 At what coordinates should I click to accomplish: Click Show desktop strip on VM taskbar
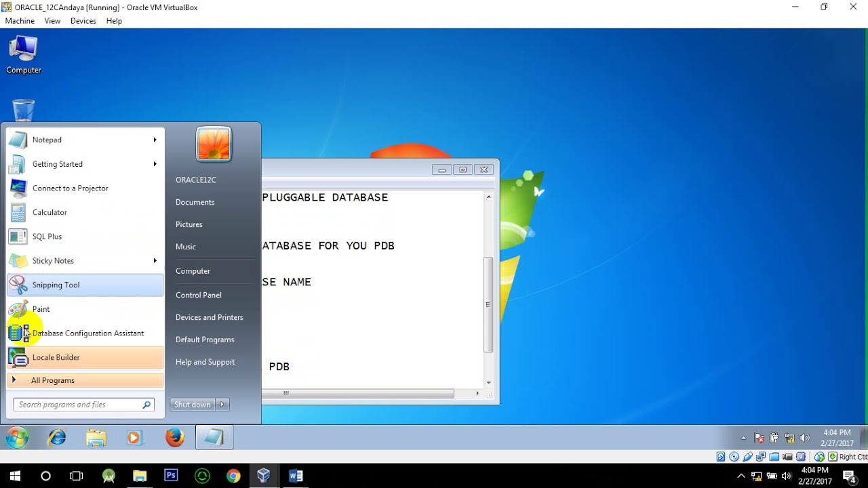(864, 438)
